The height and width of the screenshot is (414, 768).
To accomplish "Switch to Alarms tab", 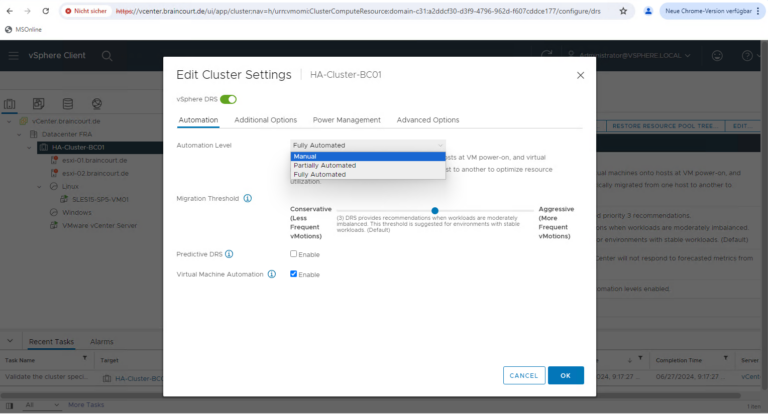I will (102, 341).
